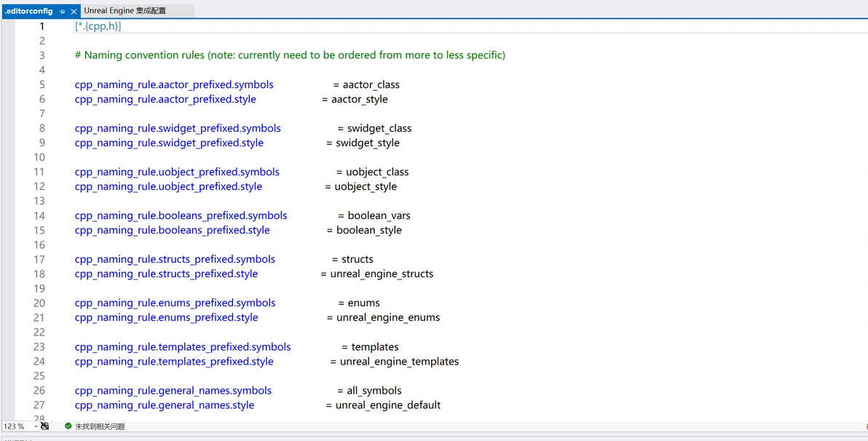Switch to the .editorconfig tab
This screenshot has width=868, height=441.
click(29, 12)
